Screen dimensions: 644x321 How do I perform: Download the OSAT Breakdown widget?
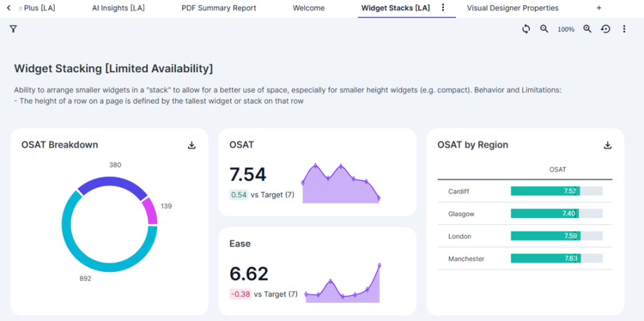pos(192,145)
